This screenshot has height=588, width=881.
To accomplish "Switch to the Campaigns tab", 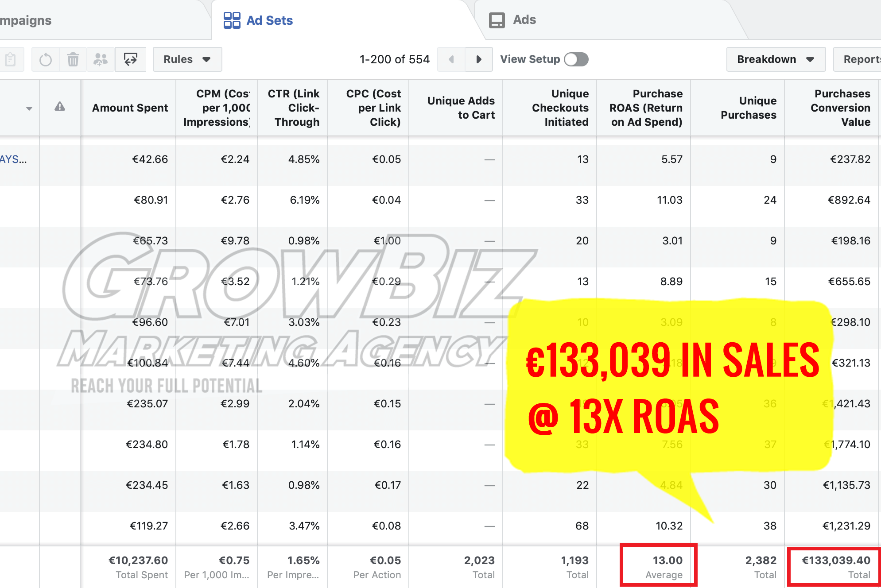I will pos(26,20).
